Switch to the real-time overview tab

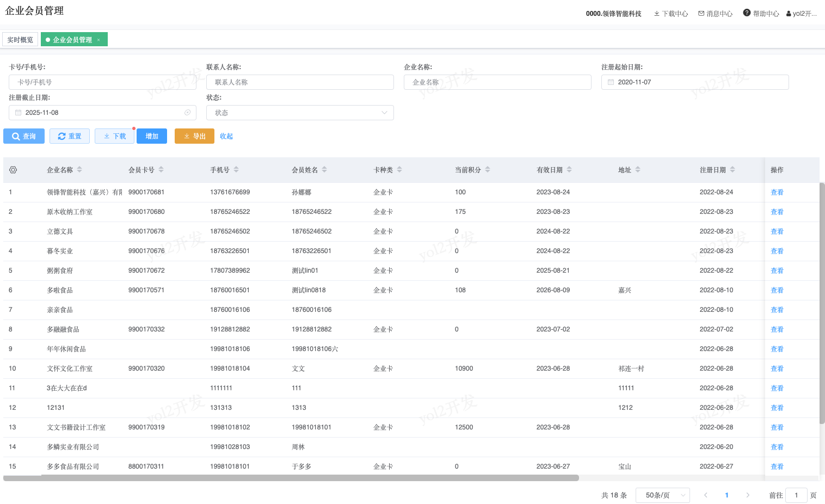(x=20, y=40)
